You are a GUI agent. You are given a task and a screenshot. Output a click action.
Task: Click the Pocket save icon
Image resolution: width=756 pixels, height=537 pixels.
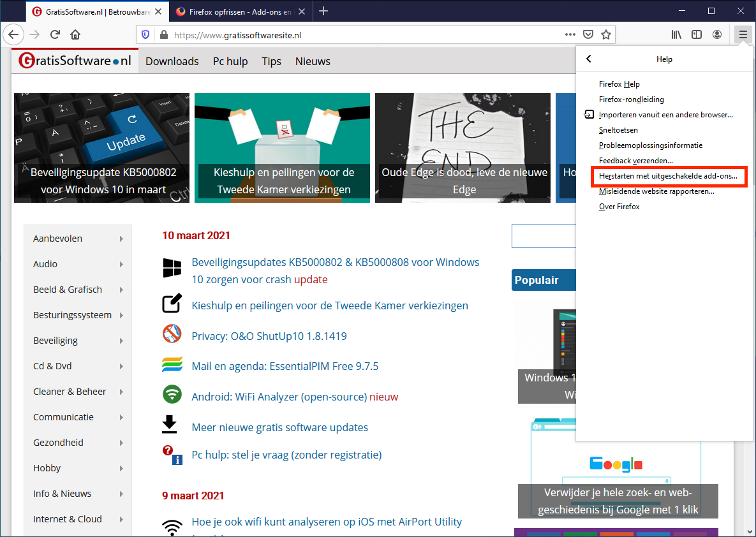pos(589,35)
